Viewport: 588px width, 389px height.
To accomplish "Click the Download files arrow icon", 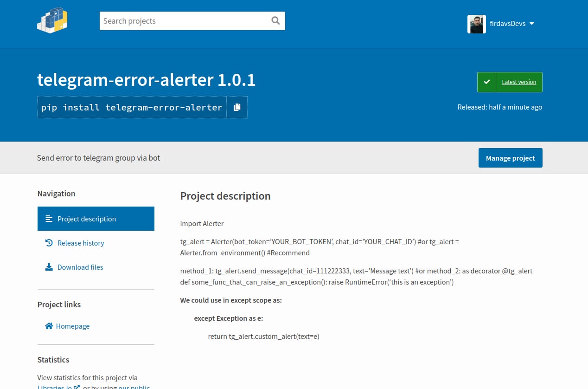I will coord(49,267).
